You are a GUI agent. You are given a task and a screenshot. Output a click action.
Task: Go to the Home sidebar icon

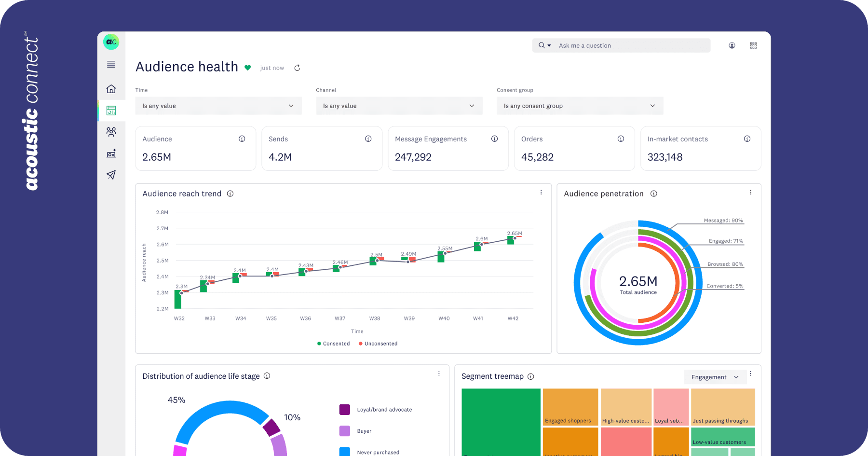pyautogui.click(x=111, y=89)
